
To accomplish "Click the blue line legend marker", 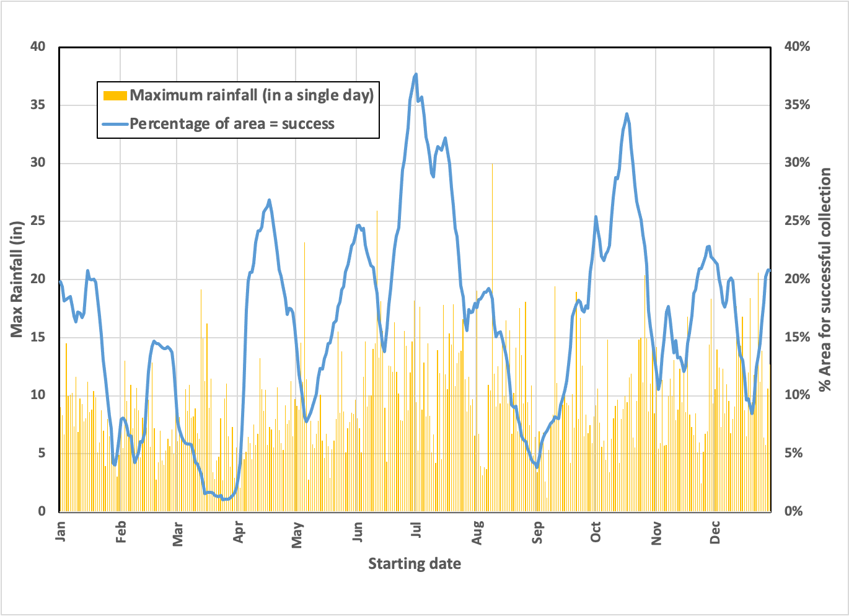I will pyautogui.click(x=115, y=124).
